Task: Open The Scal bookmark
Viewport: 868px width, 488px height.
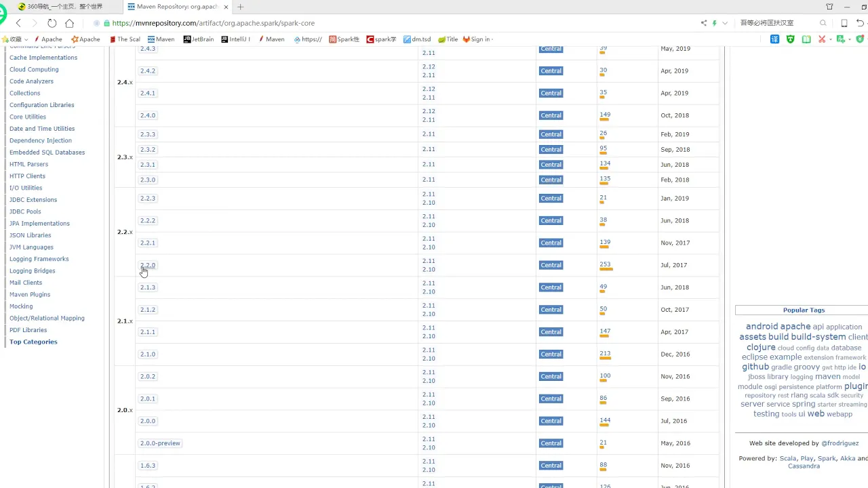Action: [125, 39]
